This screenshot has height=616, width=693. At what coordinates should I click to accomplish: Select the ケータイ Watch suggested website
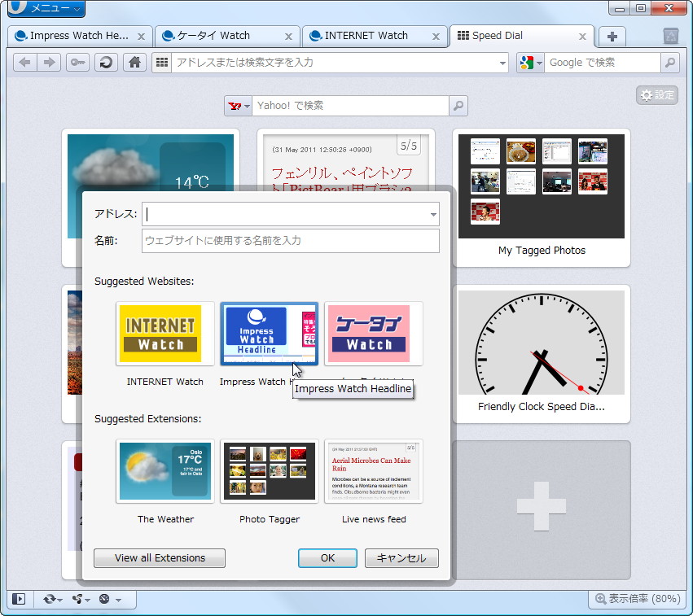tap(374, 334)
